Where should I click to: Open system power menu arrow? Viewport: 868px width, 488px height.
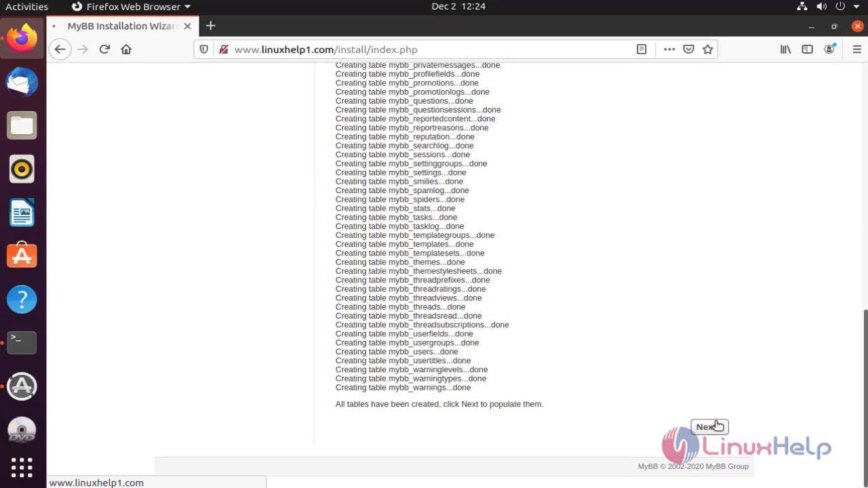(855, 7)
